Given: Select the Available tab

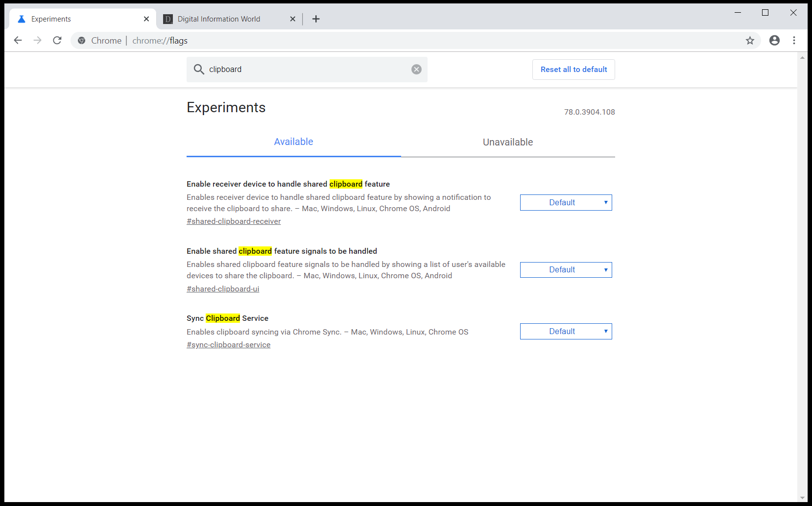Looking at the screenshot, I should pos(293,142).
